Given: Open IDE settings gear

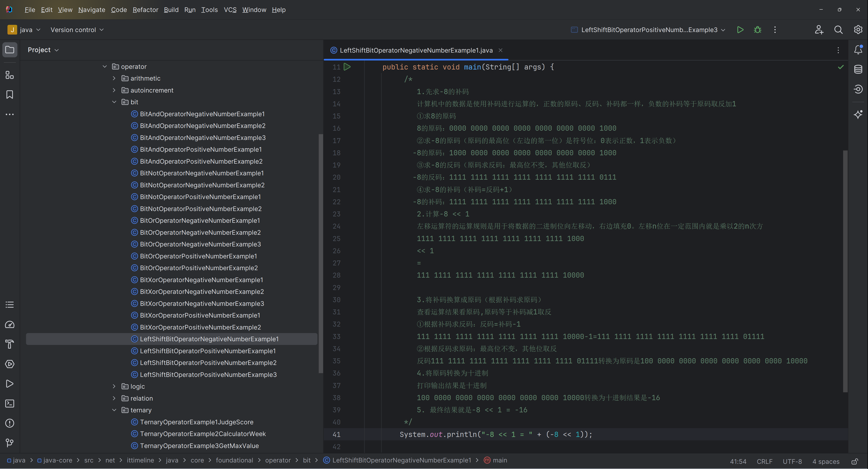Looking at the screenshot, I should tap(858, 30).
